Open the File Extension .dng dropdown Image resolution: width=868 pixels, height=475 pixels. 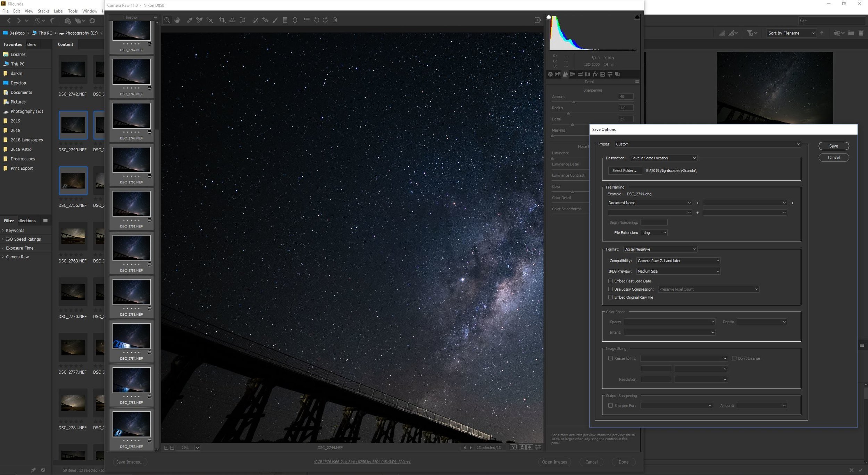click(x=654, y=233)
